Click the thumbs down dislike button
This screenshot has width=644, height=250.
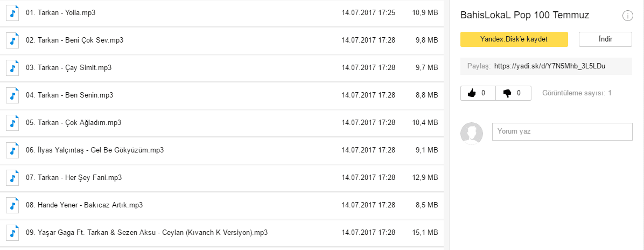coord(513,93)
